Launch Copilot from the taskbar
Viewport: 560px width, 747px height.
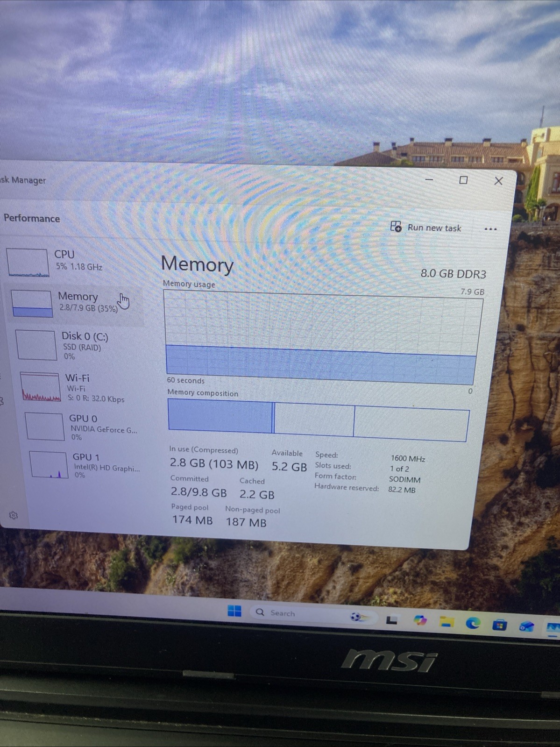(420, 620)
